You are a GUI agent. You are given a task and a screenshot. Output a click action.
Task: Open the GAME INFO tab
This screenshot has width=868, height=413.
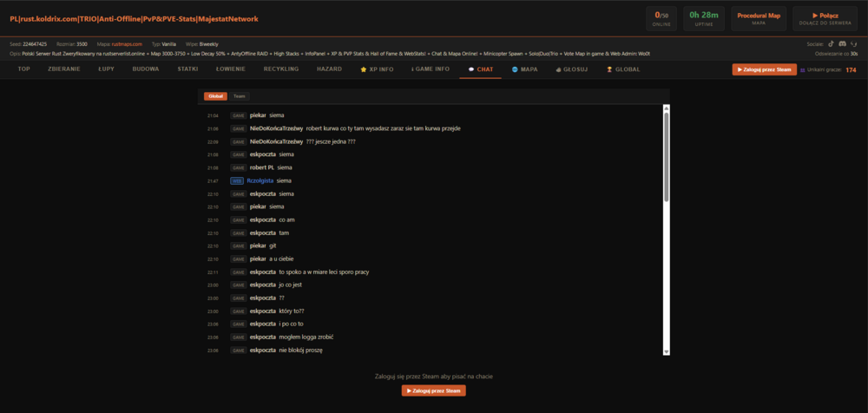(431, 69)
